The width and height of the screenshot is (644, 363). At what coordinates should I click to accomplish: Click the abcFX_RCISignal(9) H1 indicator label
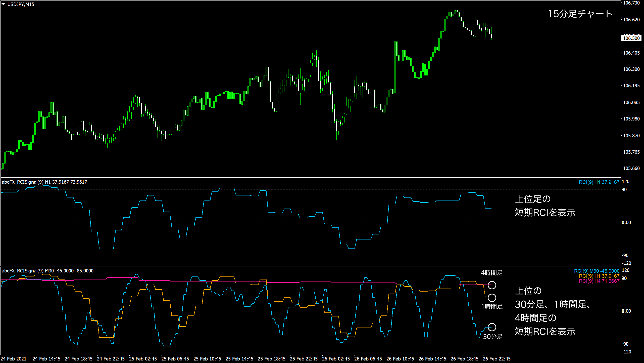pyautogui.click(x=44, y=181)
